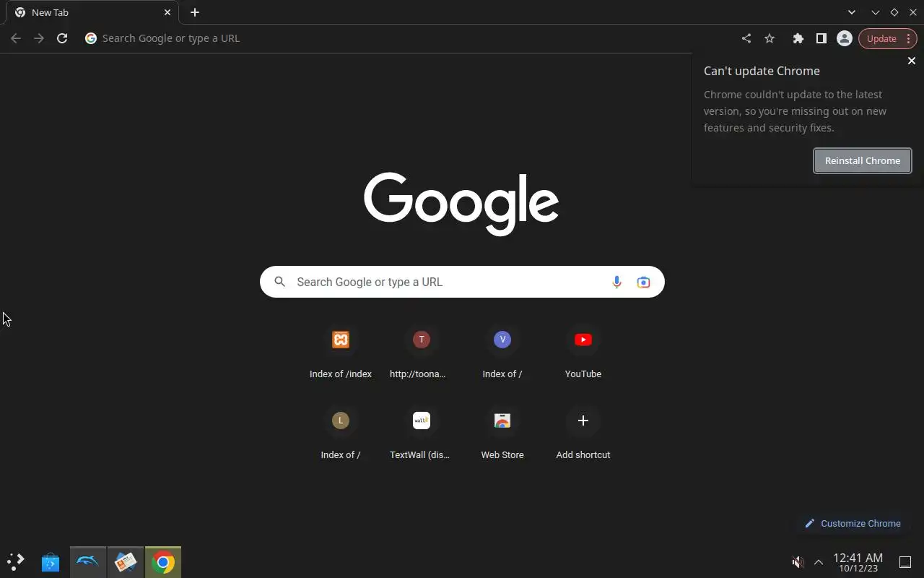
Task: Click Customize Chrome button
Action: tap(853, 523)
